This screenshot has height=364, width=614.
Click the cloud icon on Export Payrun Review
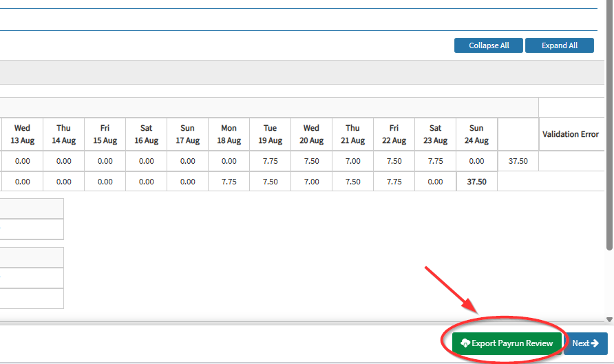point(465,343)
